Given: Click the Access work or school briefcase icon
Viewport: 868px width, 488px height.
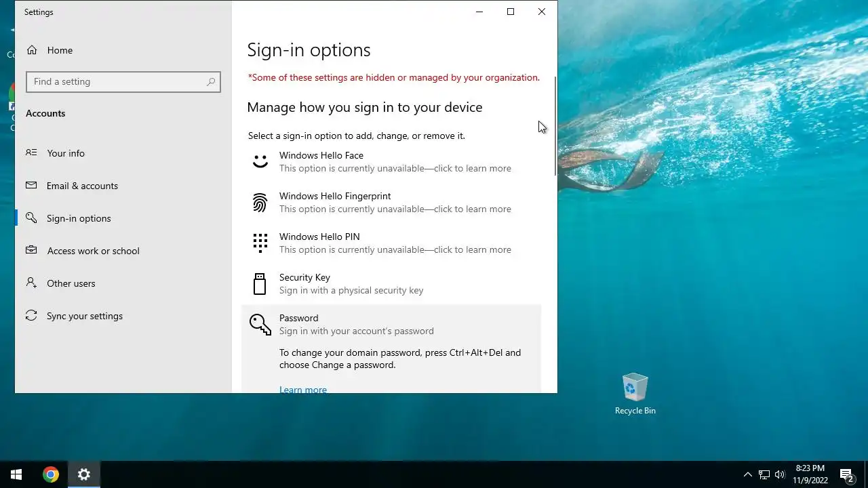Looking at the screenshot, I should [31, 251].
